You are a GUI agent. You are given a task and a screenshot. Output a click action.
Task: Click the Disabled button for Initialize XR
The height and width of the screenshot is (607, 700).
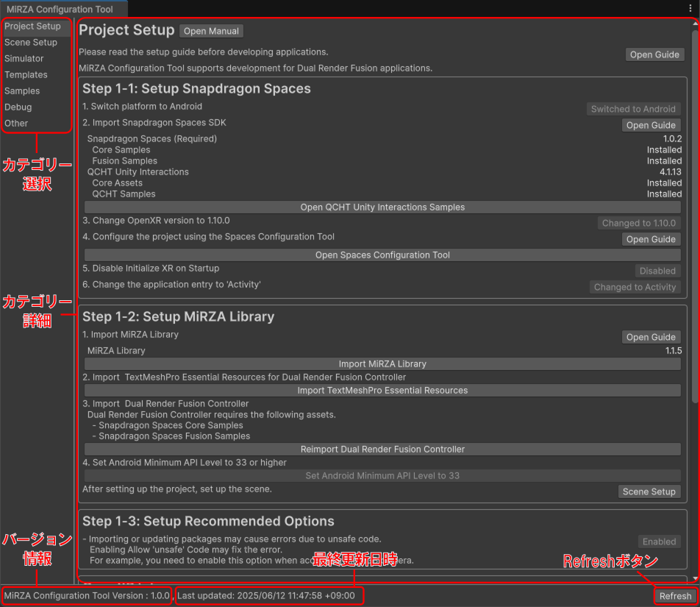click(x=657, y=271)
